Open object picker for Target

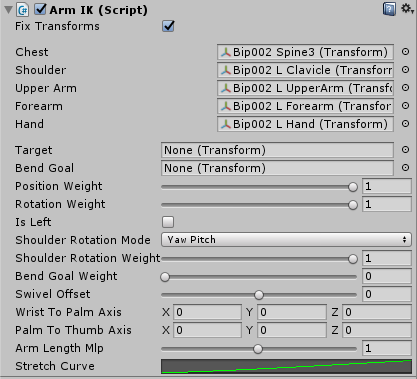[x=405, y=150]
